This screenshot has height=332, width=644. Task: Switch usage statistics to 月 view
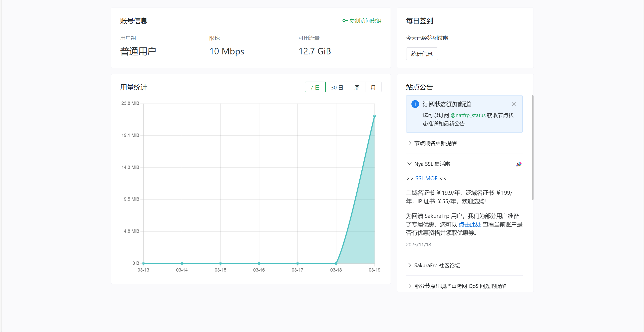pos(373,87)
